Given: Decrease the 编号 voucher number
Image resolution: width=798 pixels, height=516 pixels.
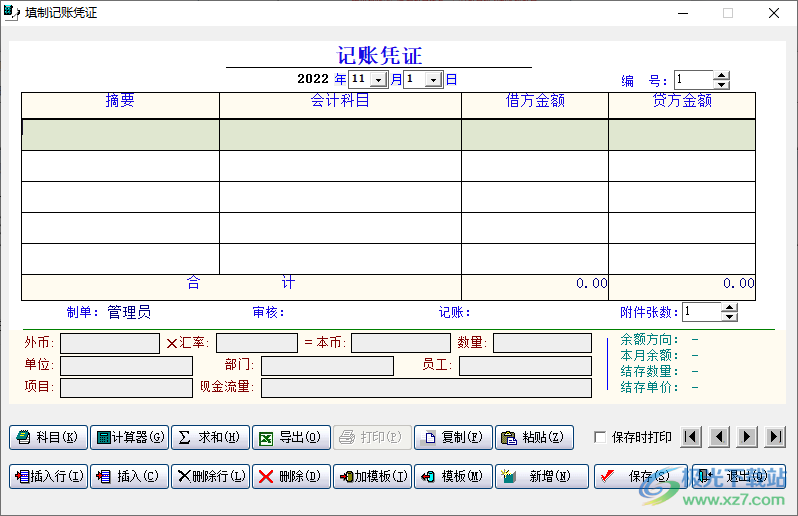Looking at the screenshot, I should click(x=721, y=84).
